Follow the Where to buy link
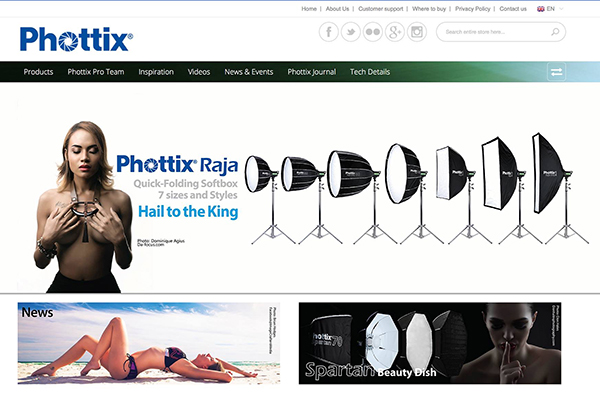This screenshot has width=600, height=400. (x=429, y=9)
